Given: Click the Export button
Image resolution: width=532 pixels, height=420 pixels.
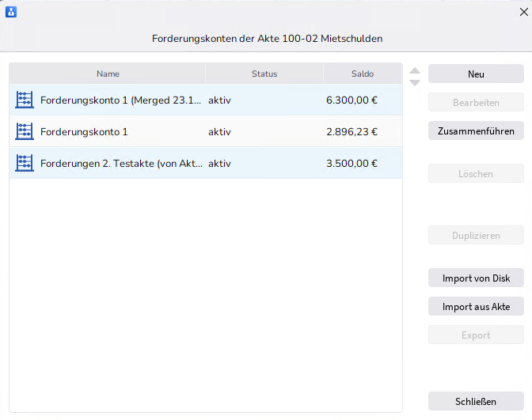Looking at the screenshot, I should [476, 335].
